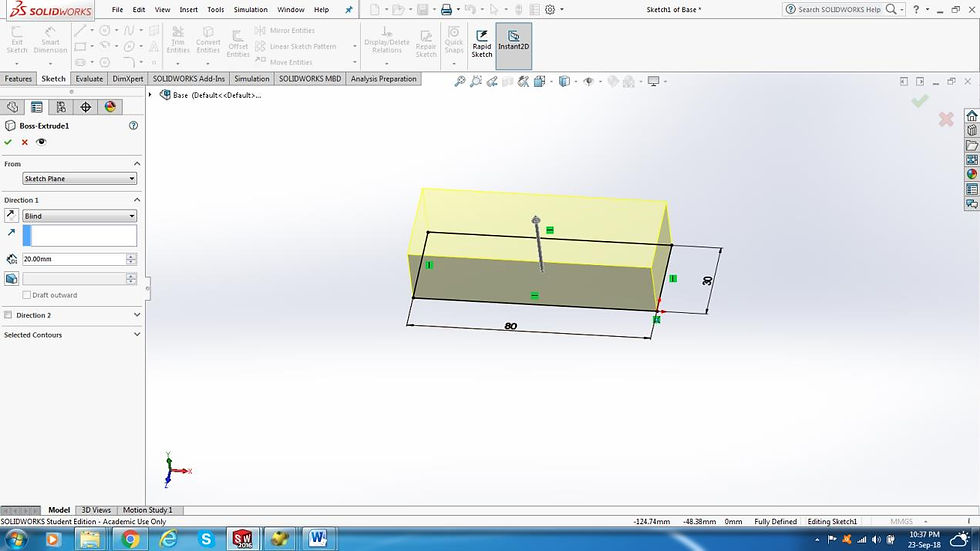Open the From Sketch Plane dropdown
This screenshot has height=551, width=980.
(x=79, y=179)
